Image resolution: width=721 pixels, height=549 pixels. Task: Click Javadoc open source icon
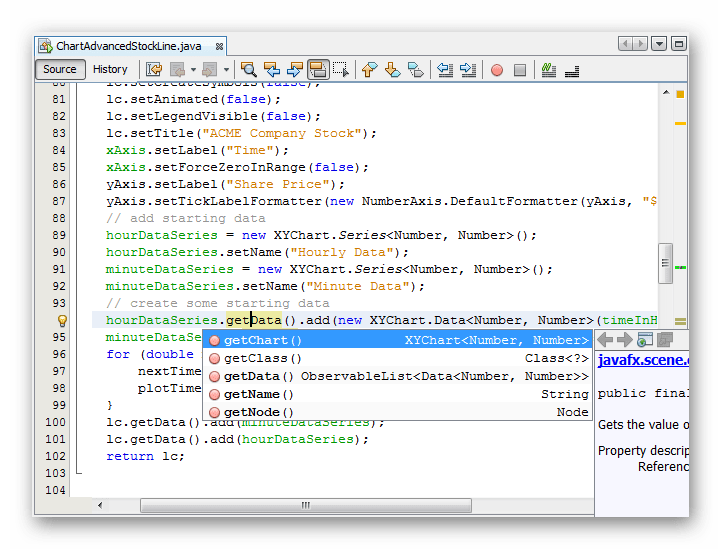pyautogui.click(x=665, y=340)
